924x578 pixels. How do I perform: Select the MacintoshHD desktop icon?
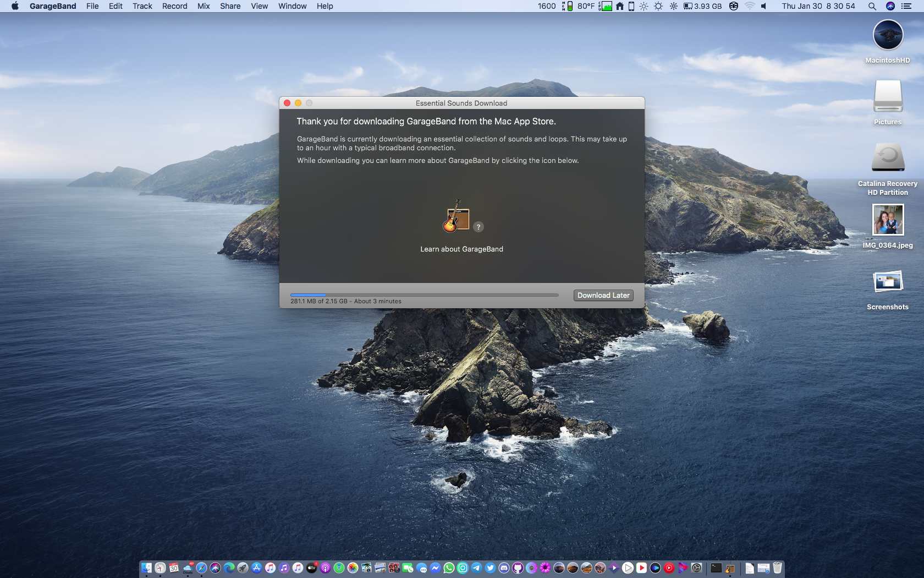pos(888,42)
